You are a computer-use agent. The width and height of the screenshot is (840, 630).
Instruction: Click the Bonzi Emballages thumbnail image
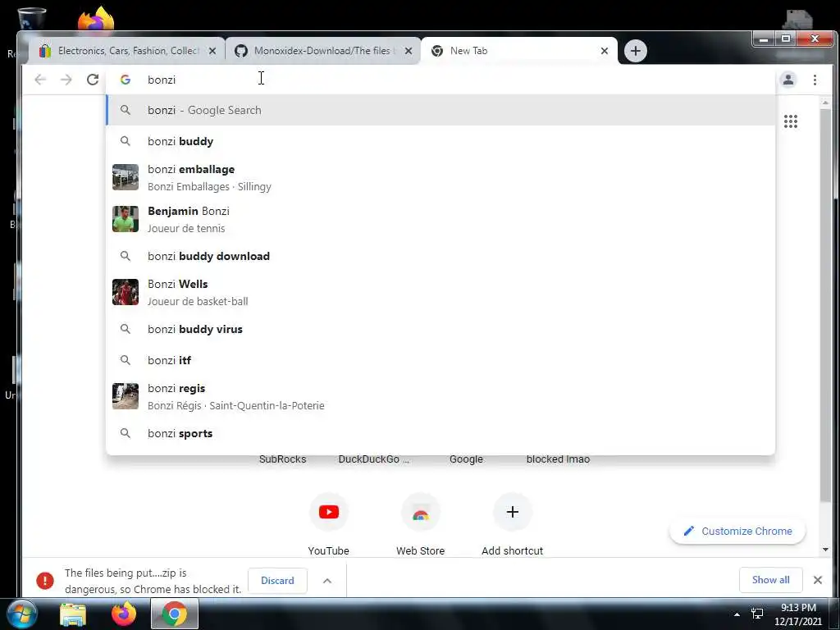point(126,177)
